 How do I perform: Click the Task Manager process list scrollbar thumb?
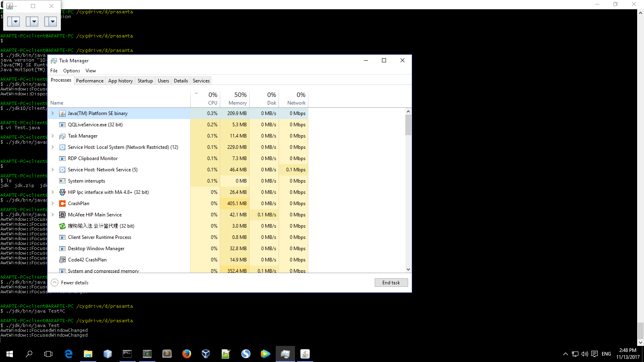[408, 125]
